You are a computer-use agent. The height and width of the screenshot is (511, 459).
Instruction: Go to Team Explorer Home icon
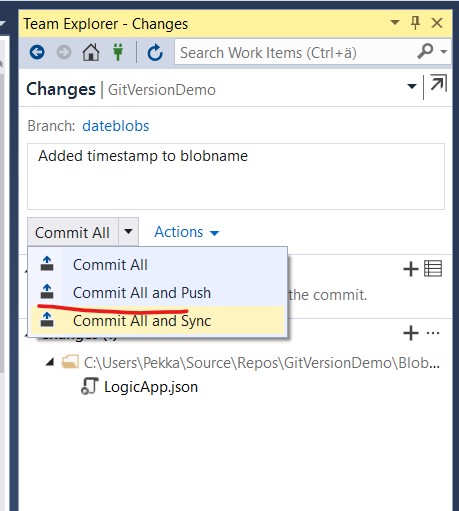pos(91,52)
